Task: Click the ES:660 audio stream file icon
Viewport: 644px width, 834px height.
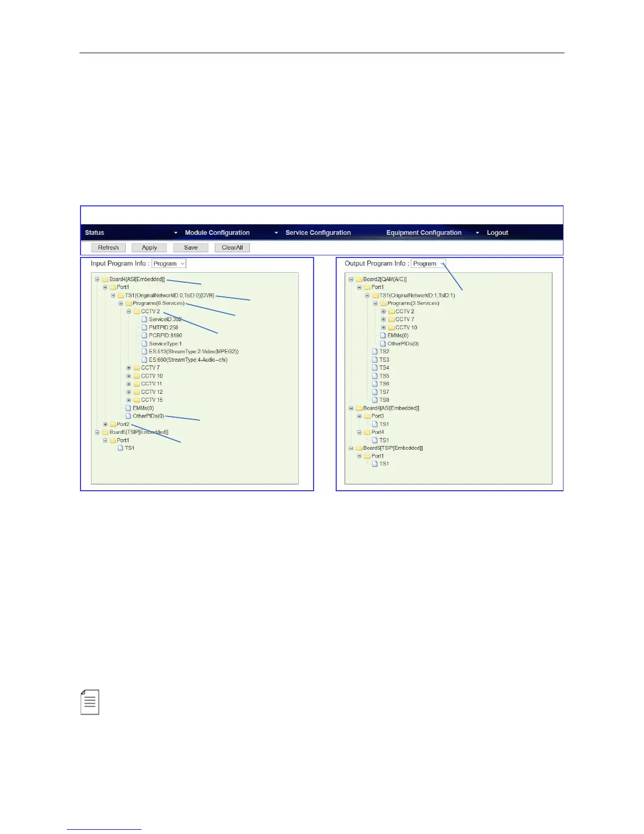Action: [144, 360]
